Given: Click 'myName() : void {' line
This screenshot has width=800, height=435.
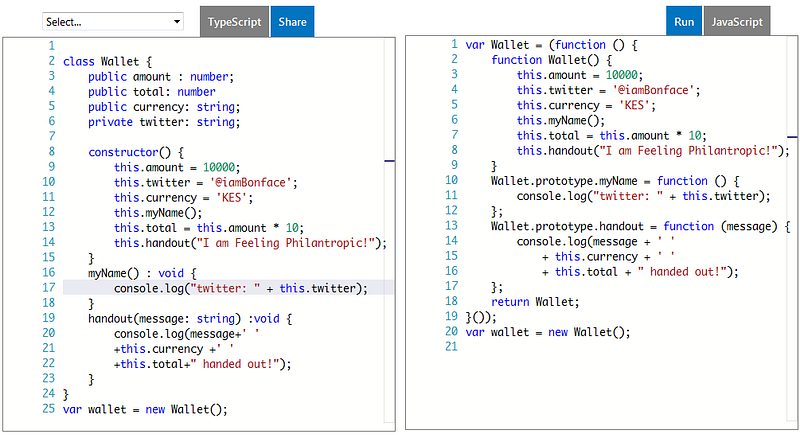Looking at the screenshot, I should pyautogui.click(x=142, y=273).
